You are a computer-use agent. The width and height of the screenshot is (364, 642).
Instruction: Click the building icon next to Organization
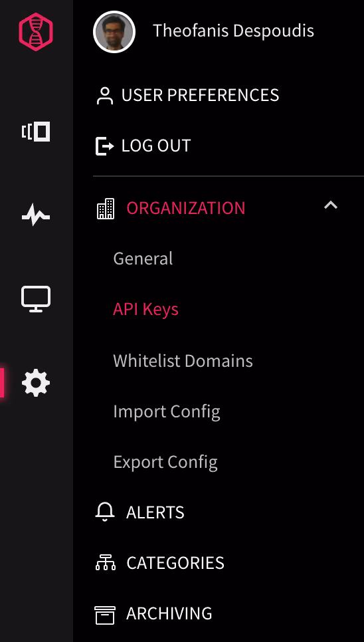106,209
